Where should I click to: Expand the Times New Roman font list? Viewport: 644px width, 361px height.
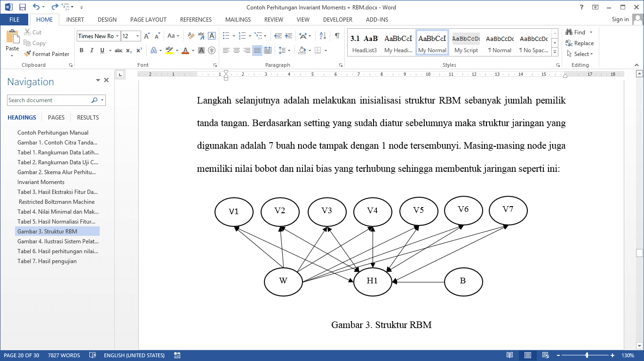pos(117,36)
